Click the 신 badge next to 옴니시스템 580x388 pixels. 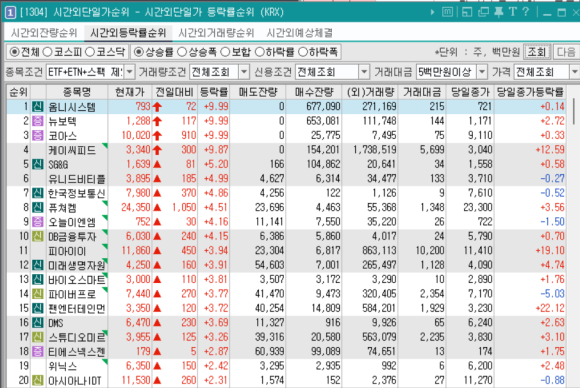pos(38,107)
